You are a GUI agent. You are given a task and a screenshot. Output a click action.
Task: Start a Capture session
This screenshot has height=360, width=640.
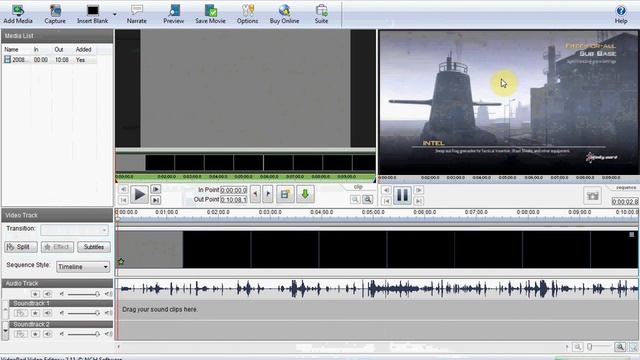point(55,14)
